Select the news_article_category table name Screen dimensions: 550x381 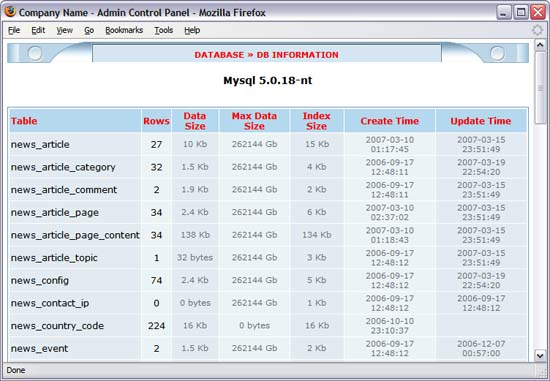63,167
